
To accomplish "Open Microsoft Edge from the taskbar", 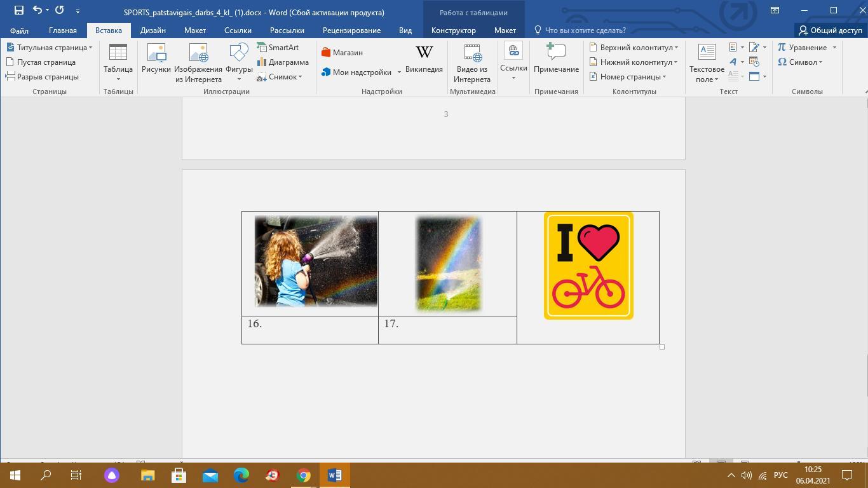I will coord(241,475).
